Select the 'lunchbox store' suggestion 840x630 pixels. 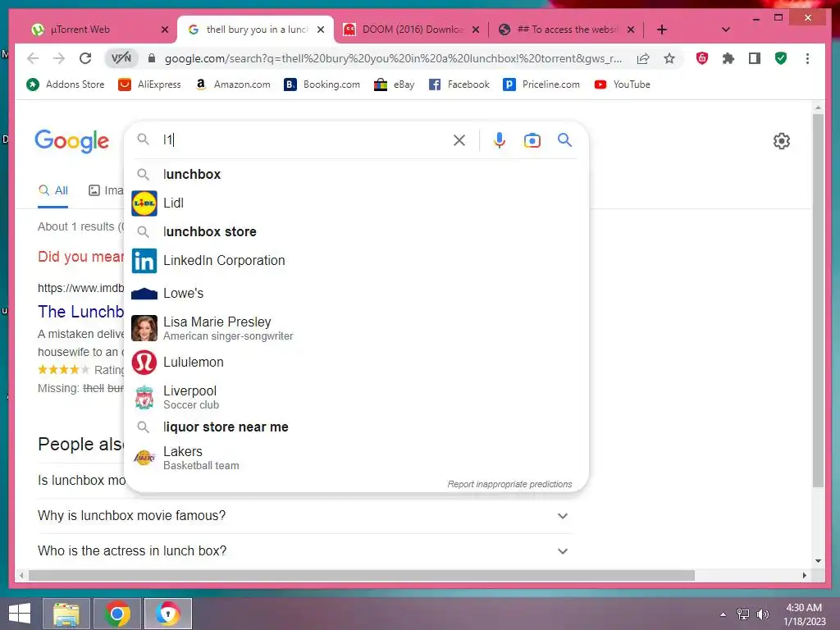356,231
